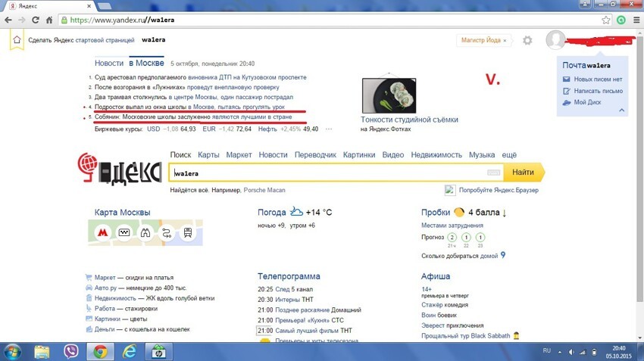Bookmark this page with star icon

pyautogui.click(x=606, y=20)
